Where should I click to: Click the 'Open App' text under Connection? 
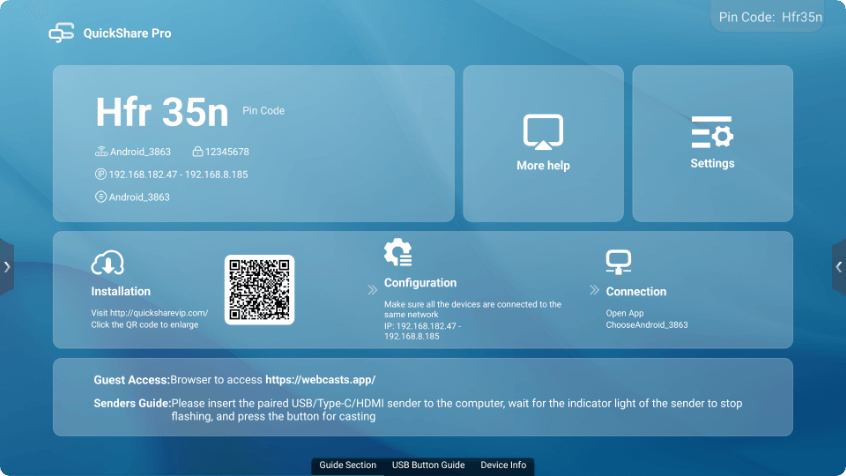point(624,313)
